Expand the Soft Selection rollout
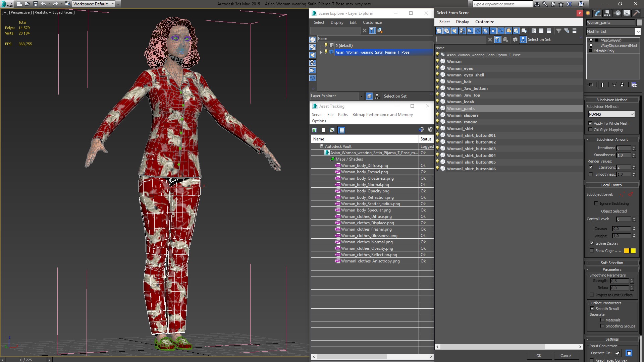The width and height of the screenshot is (644, 362). [612, 263]
